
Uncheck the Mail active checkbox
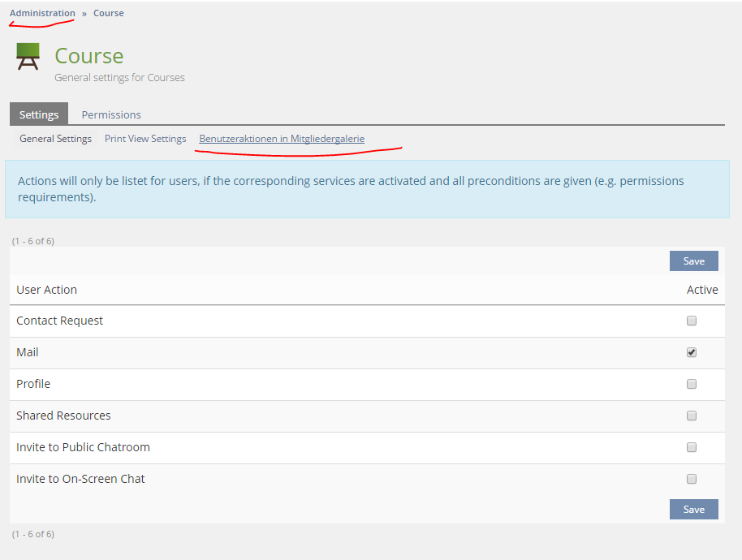point(692,352)
